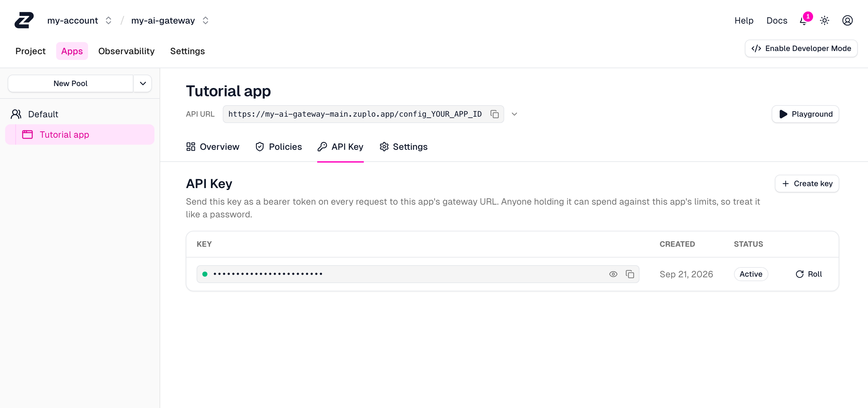
Task: Open the user account profile icon
Action: pos(848,20)
